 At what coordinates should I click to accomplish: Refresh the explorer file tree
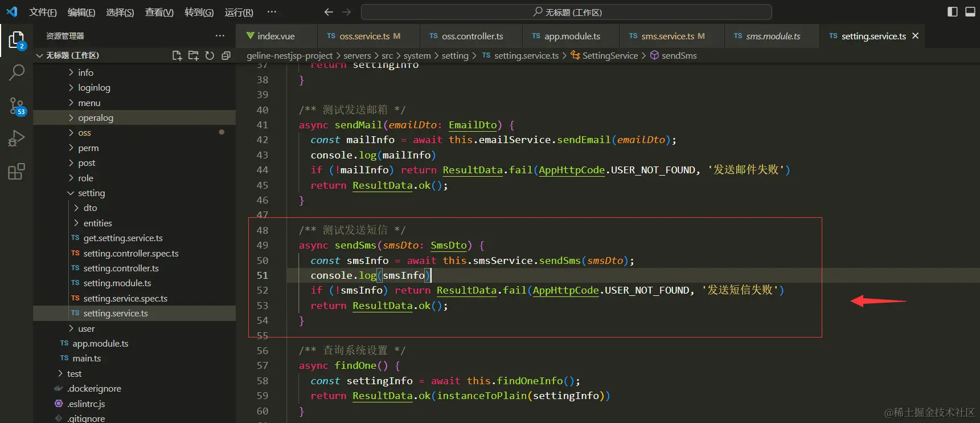point(210,55)
